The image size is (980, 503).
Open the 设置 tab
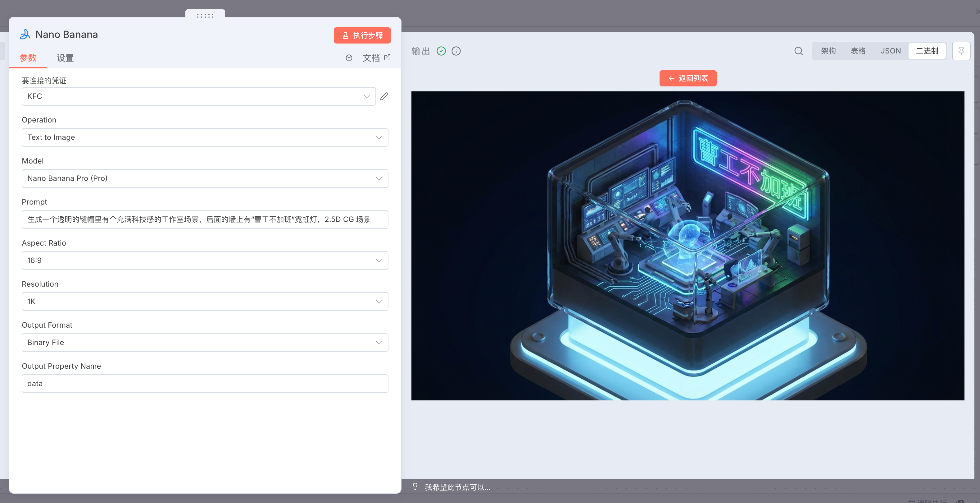tap(65, 58)
